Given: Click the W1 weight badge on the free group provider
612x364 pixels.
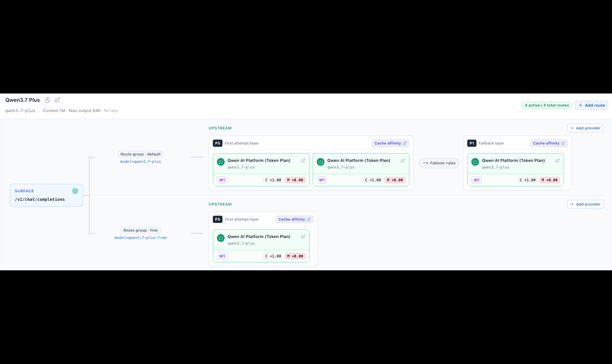Looking at the screenshot, I should point(222,256).
